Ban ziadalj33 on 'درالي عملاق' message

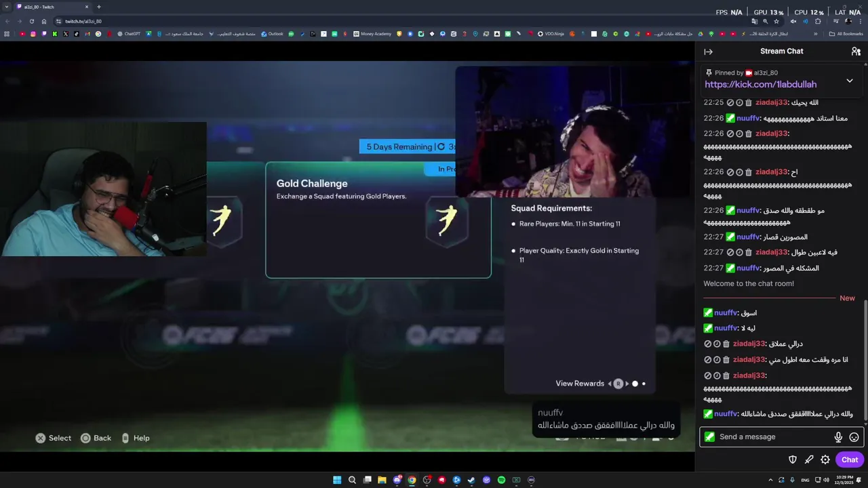pyautogui.click(x=708, y=344)
